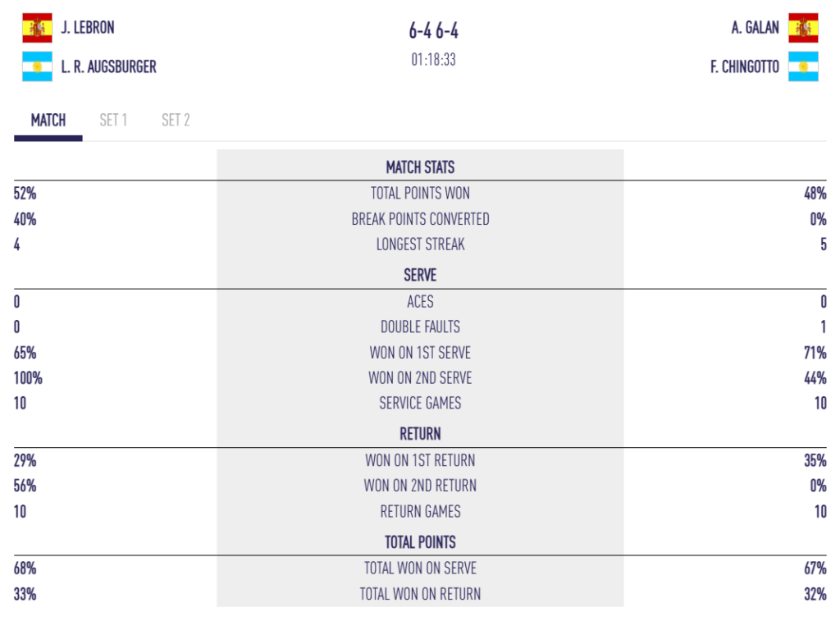Click the RETURN section header
This screenshot has width=840, height=621.
pos(420,434)
